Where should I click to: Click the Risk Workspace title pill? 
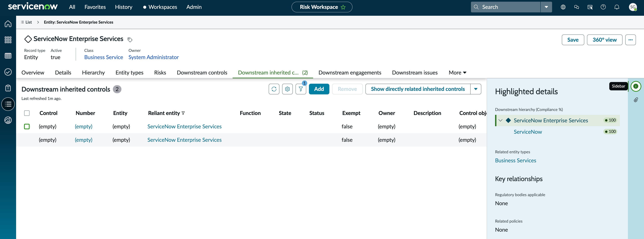(x=322, y=7)
